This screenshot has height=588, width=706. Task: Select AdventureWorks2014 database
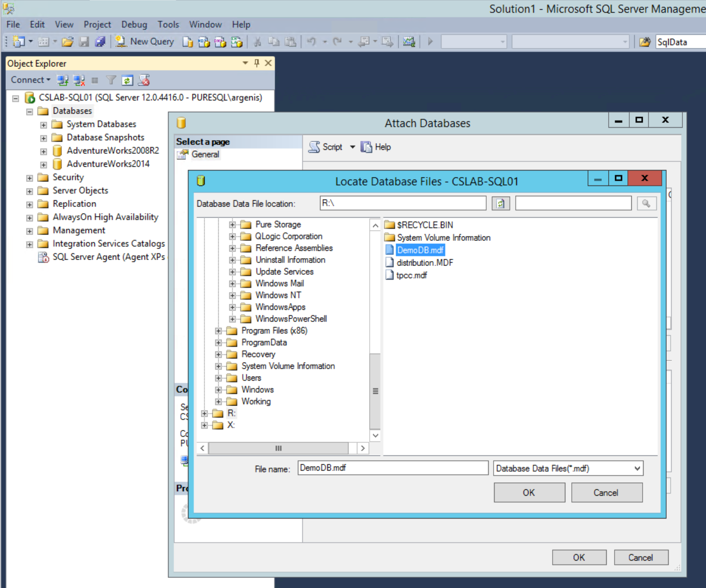click(x=108, y=164)
